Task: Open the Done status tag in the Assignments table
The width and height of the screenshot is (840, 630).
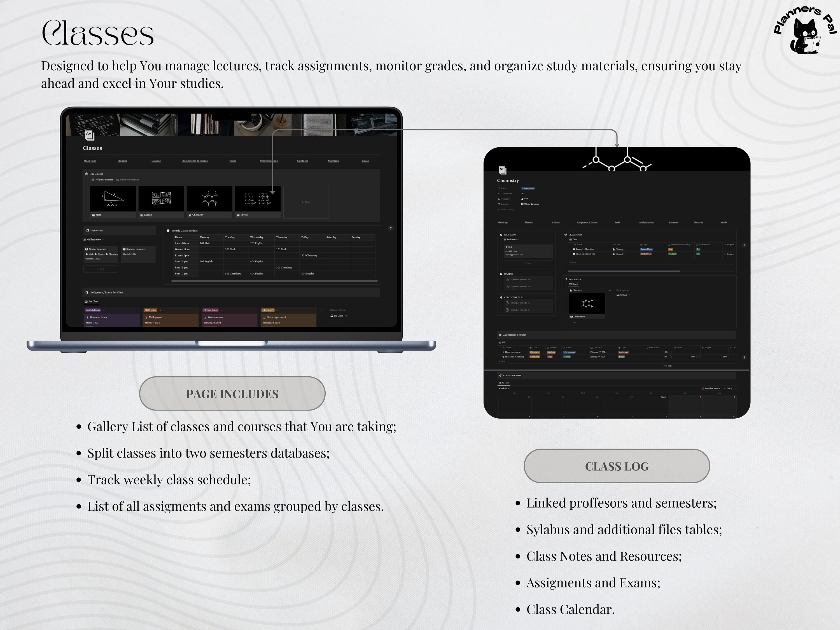Action: pyautogui.click(x=567, y=357)
